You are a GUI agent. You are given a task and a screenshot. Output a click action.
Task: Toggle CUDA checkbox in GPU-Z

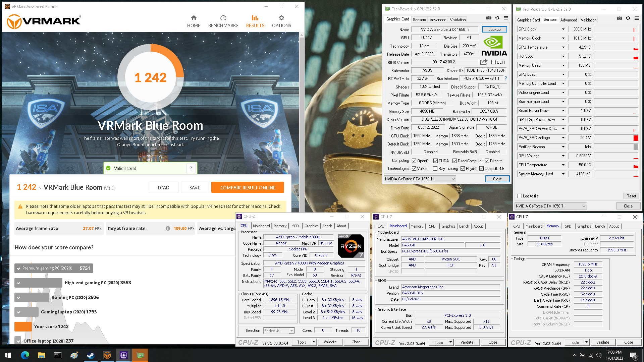tap(435, 161)
